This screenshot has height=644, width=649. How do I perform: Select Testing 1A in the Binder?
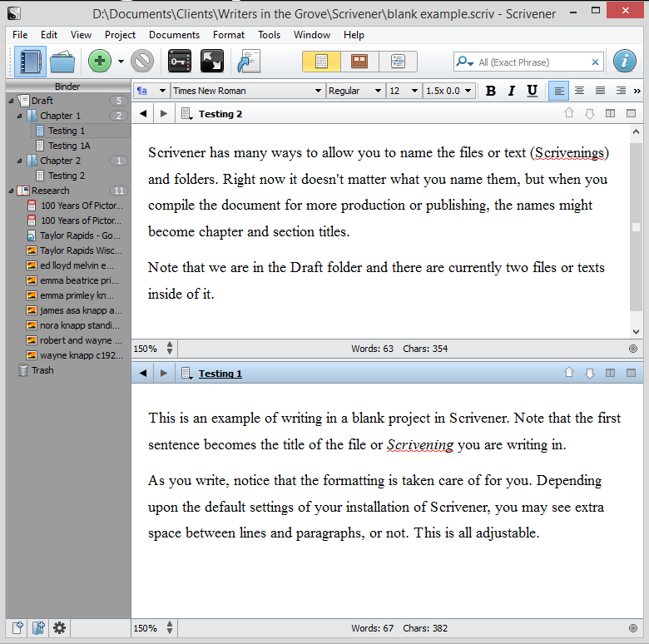click(68, 146)
